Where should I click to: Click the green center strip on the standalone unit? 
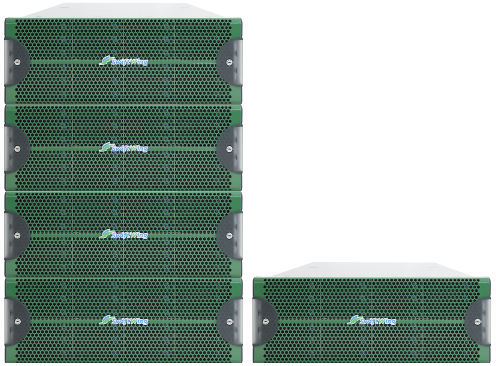pos(372,322)
